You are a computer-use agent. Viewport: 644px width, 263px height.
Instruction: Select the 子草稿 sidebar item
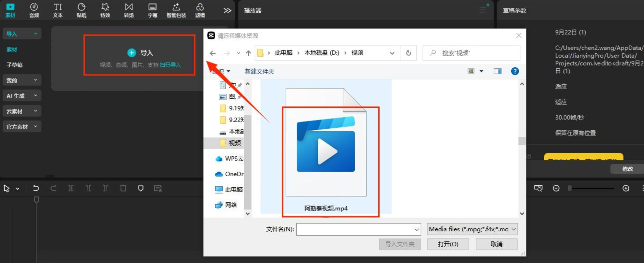[x=15, y=65]
